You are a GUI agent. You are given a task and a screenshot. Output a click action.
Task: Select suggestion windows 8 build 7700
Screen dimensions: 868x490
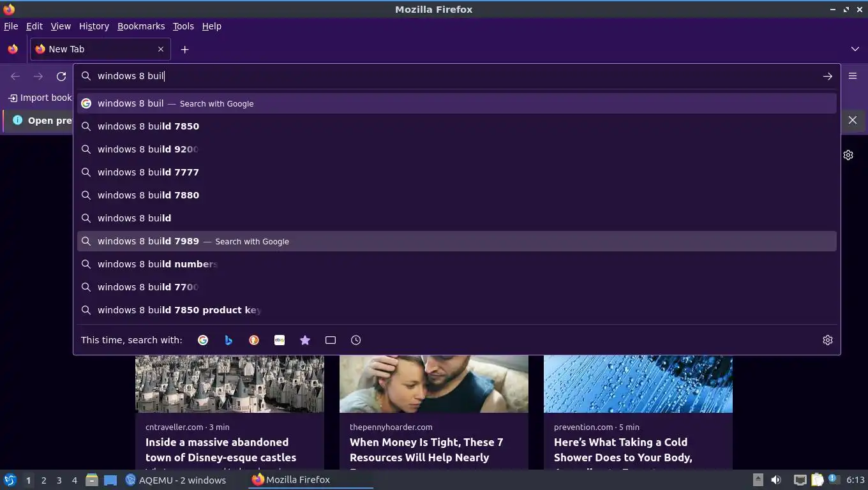tap(457, 287)
